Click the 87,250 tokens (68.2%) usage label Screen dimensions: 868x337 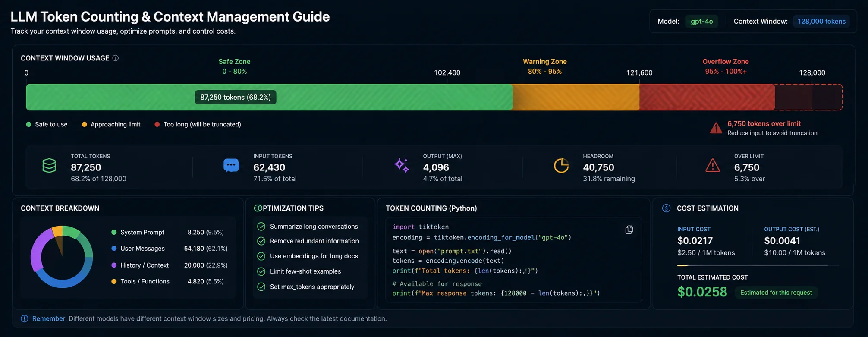click(236, 97)
